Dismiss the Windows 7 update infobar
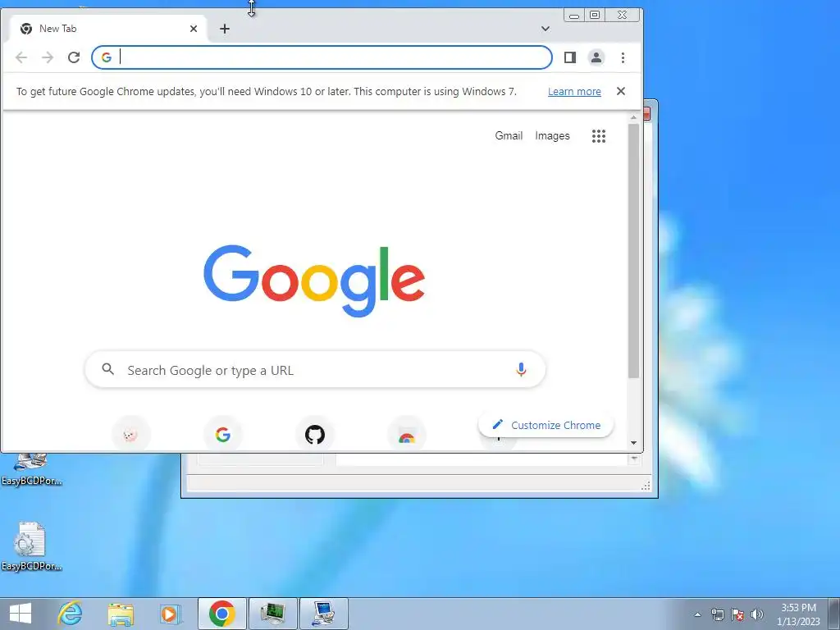This screenshot has height=630, width=840. [621, 91]
